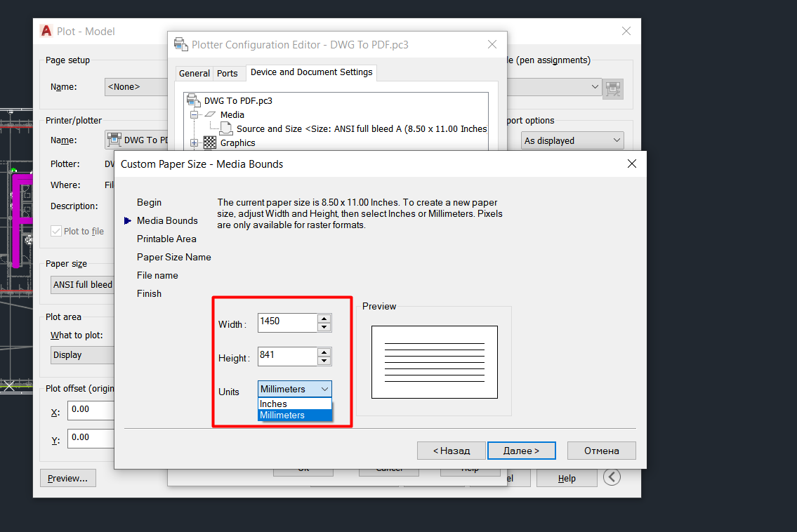Close the Custom Paper Size dialog
The width and height of the screenshot is (797, 532).
632,164
